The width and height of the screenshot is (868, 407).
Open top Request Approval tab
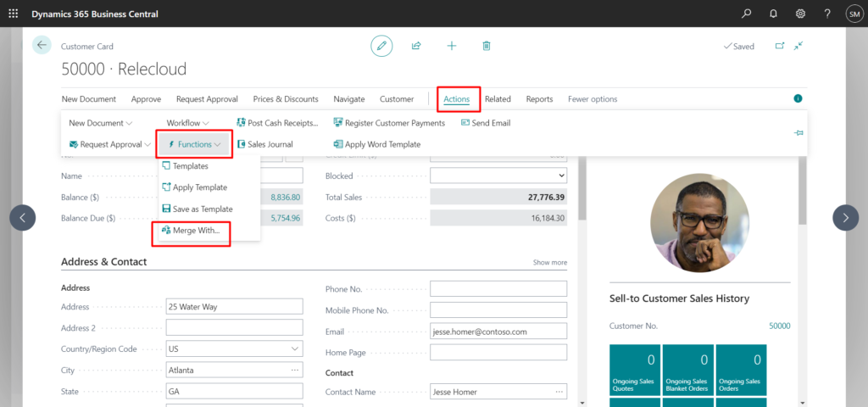tap(207, 99)
